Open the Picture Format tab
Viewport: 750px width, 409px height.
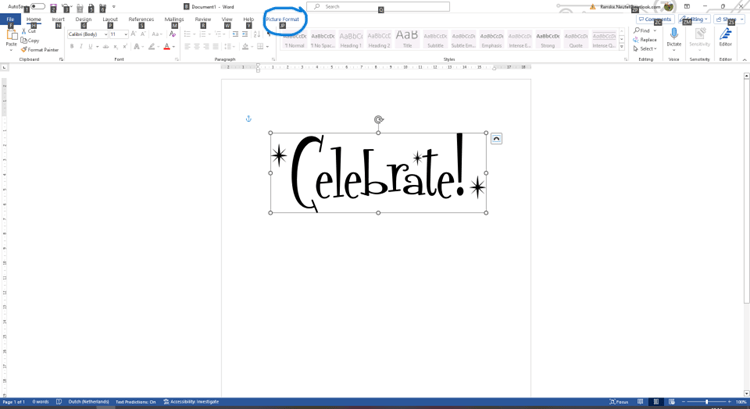pos(282,19)
